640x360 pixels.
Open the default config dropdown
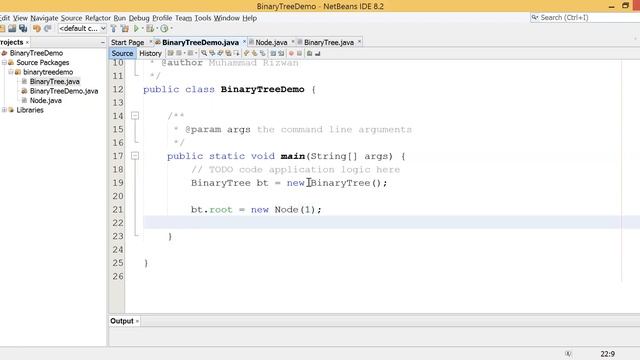[x=82, y=29]
